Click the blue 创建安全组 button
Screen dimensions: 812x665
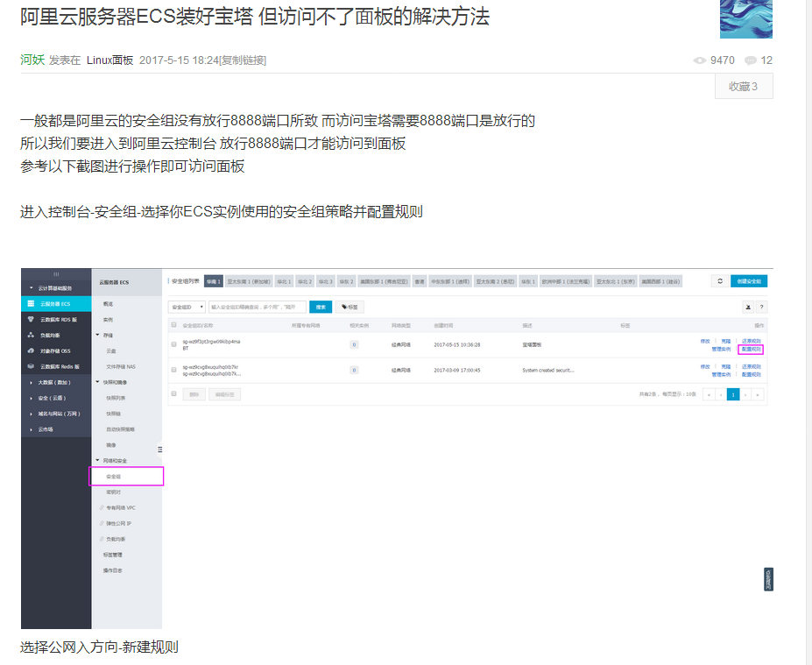point(749,281)
